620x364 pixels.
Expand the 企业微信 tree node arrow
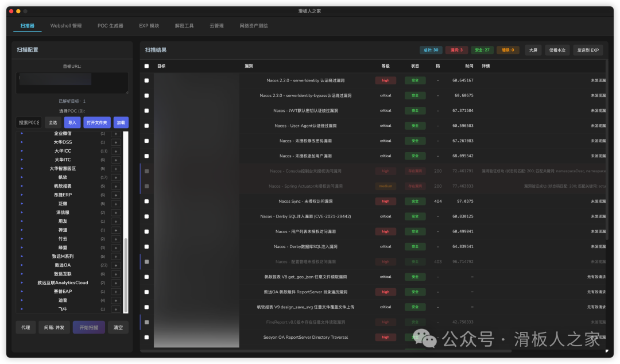point(22,133)
